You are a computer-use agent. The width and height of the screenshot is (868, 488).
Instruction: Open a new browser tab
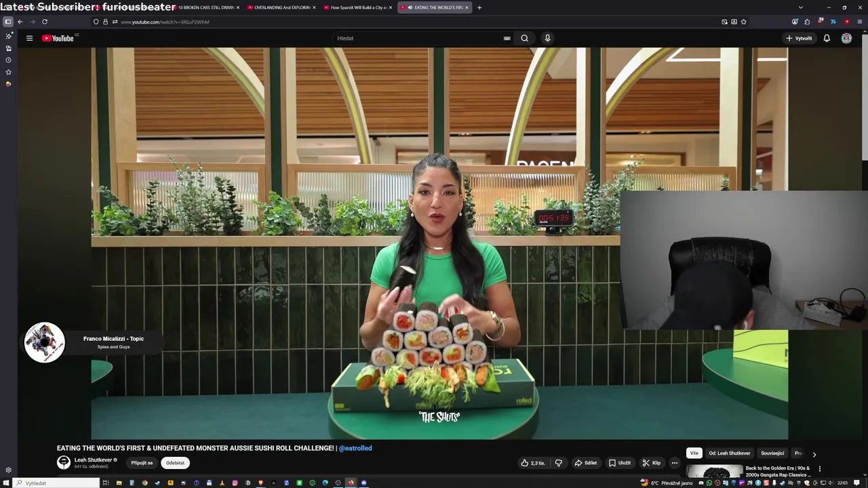[479, 7]
